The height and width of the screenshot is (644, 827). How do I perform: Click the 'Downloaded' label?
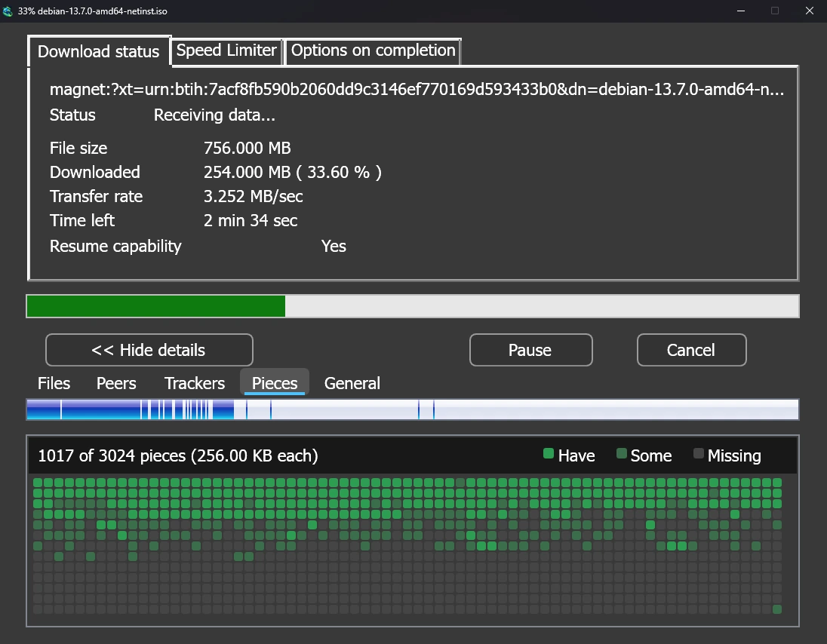tap(95, 173)
